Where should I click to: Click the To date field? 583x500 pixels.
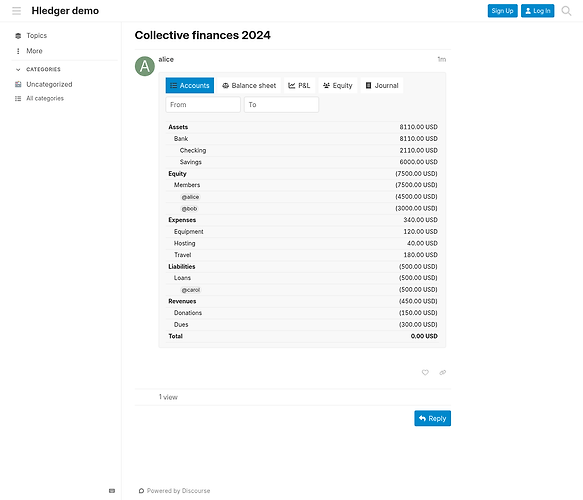pos(281,105)
